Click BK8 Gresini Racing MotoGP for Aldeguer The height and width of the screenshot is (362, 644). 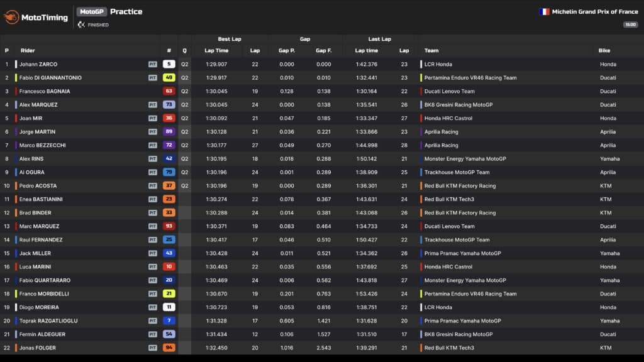tap(458, 334)
